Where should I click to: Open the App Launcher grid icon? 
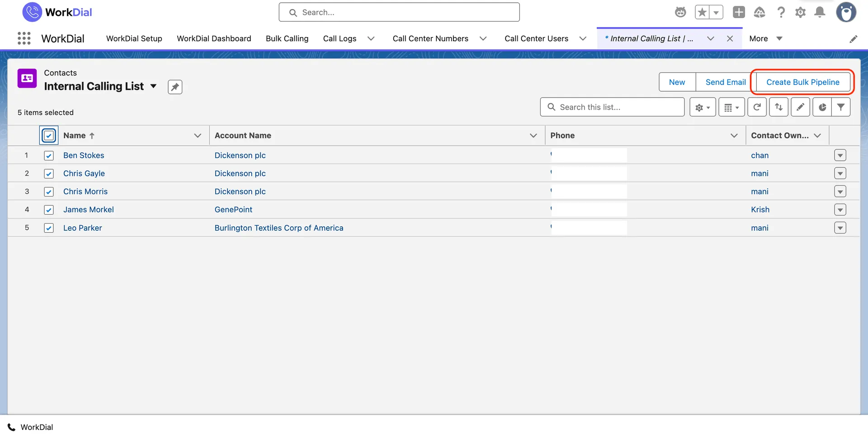(x=24, y=38)
